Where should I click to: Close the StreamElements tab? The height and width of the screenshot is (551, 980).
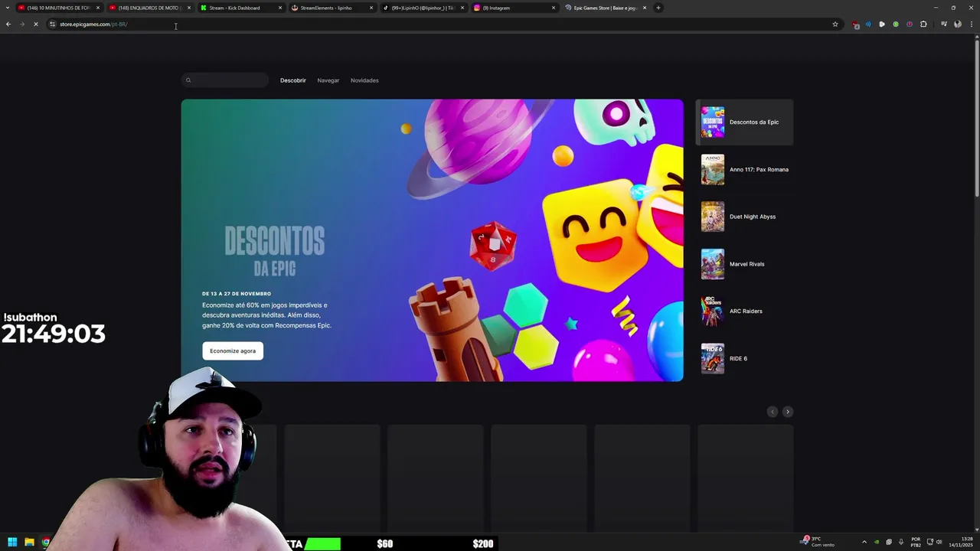[371, 8]
